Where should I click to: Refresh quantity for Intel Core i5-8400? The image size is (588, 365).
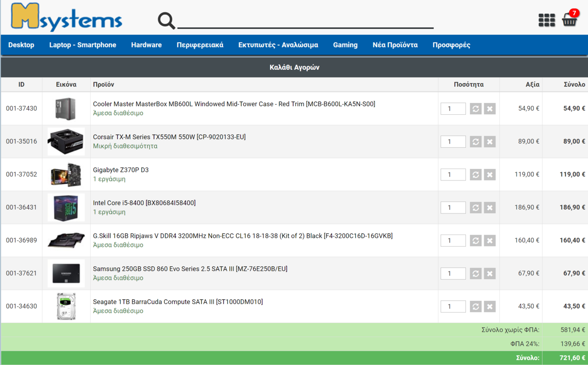[x=475, y=208]
